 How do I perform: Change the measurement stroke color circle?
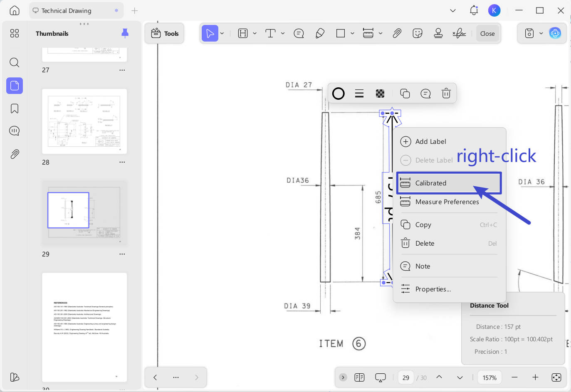click(339, 94)
